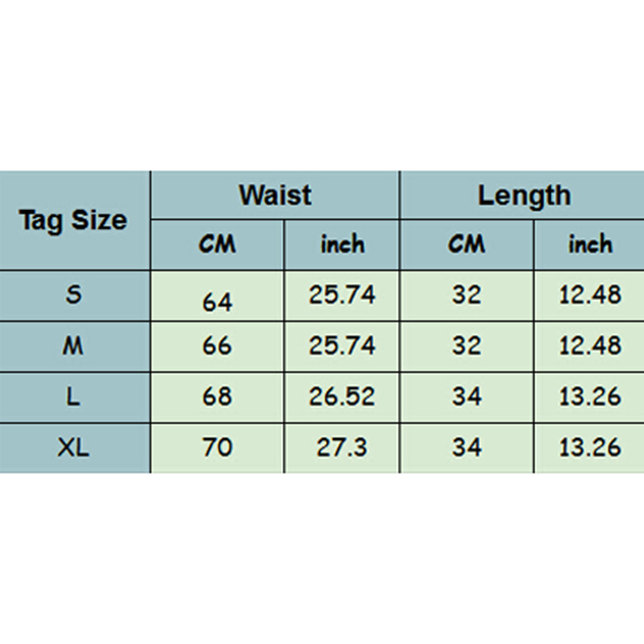Viewport: 644px width, 644px height.
Task: Select the XL size row label
Action: tap(74, 447)
